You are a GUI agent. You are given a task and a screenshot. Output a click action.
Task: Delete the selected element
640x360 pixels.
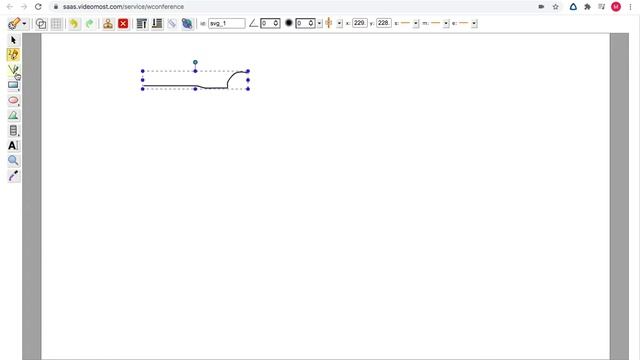tap(123, 24)
